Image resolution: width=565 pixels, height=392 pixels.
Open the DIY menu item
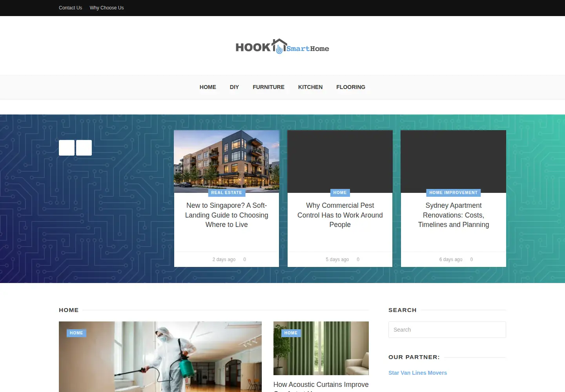(234, 87)
